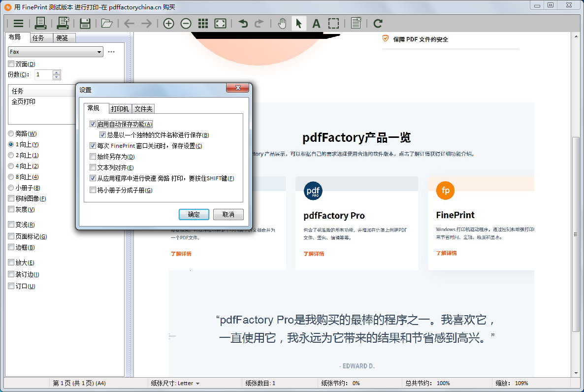Toggle 启用自动保存功能 checkbox
The height and width of the screenshot is (392, 584).
(93, 124)
